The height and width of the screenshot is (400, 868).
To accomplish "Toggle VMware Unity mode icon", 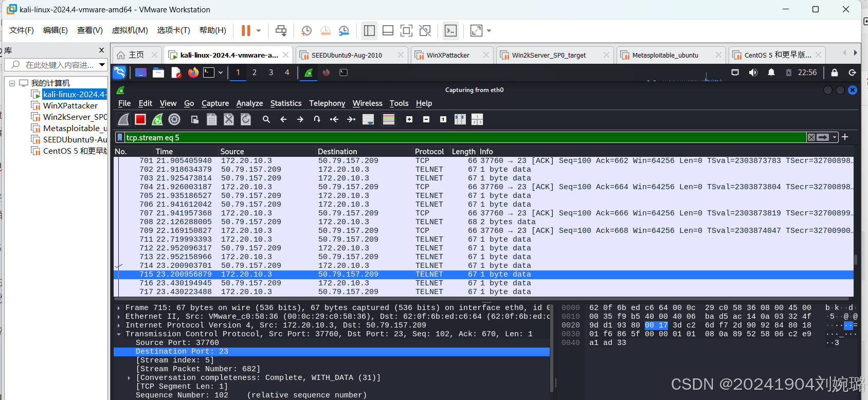I will pos(425,31).
